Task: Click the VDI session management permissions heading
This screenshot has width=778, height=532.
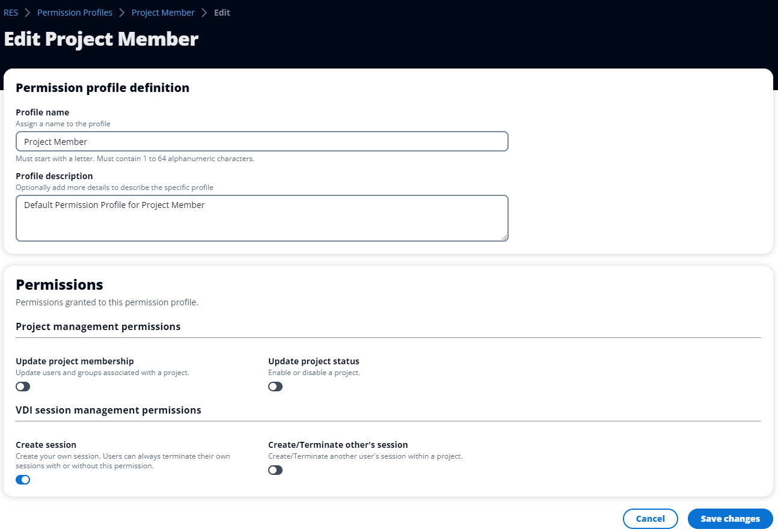Action: tap(108, 410)
